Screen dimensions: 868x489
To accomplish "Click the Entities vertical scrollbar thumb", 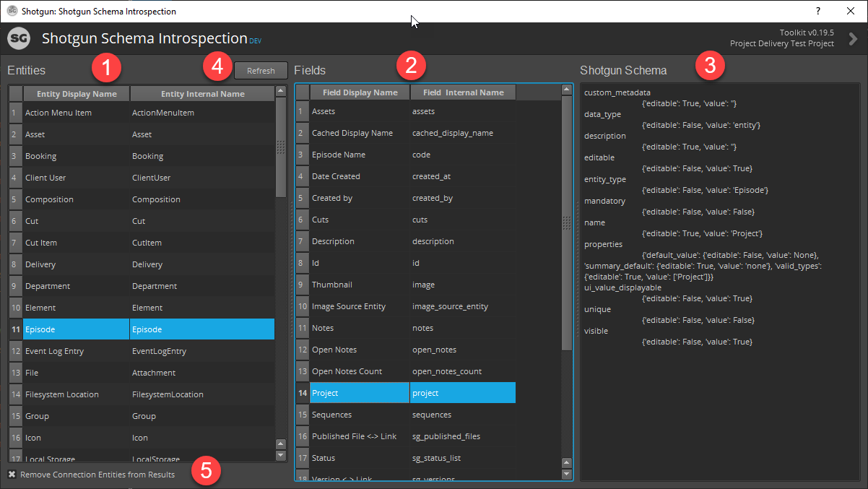I will click(281, 147).
